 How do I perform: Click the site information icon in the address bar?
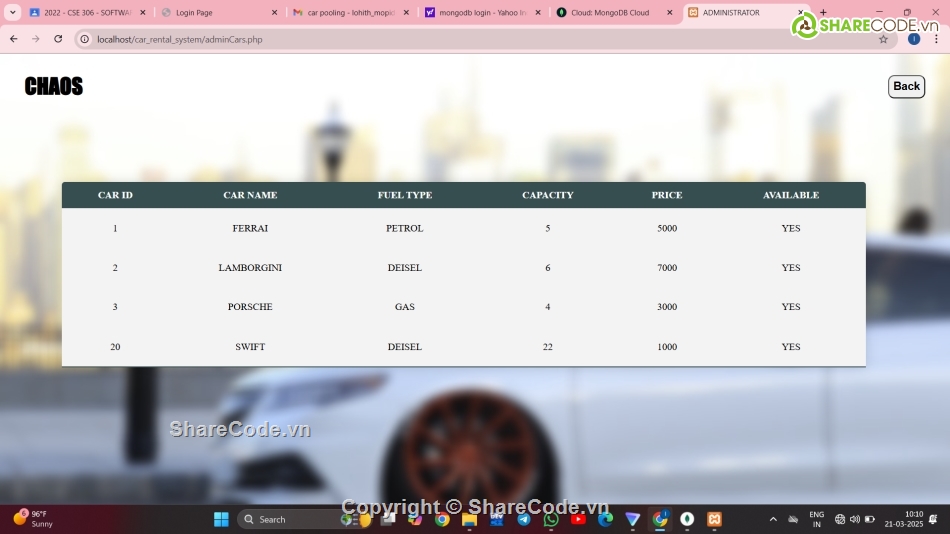[85, 39]
